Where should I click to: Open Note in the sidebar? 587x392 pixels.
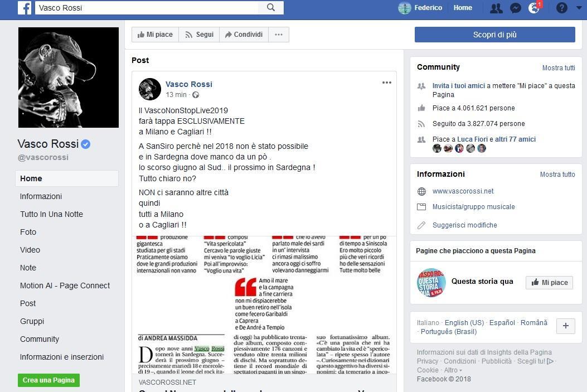[28, 268]
